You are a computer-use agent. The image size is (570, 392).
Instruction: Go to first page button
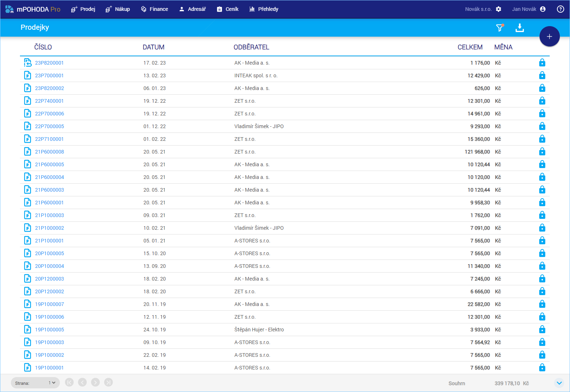(69, 382)
